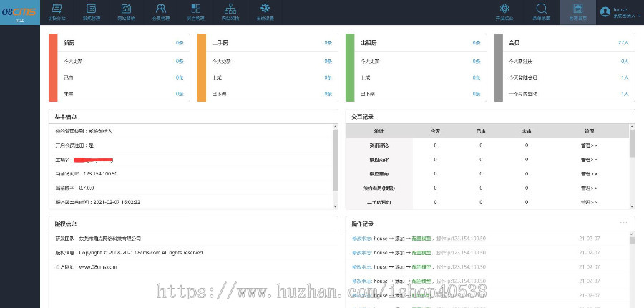Open the pencil-and-list icon for general management
Screen dimensions: 644x308
tap(91, 8)
